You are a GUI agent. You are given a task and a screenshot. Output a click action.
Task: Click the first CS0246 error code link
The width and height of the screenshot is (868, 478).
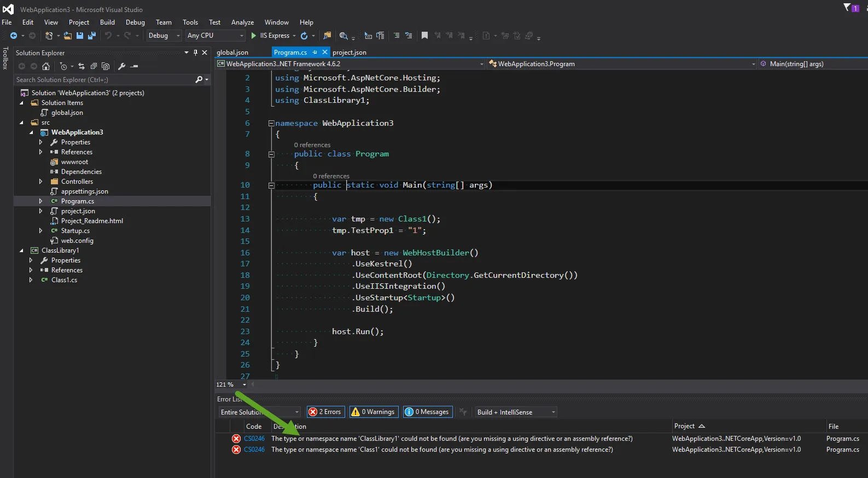pyautogui.click(x=254, y=439)
